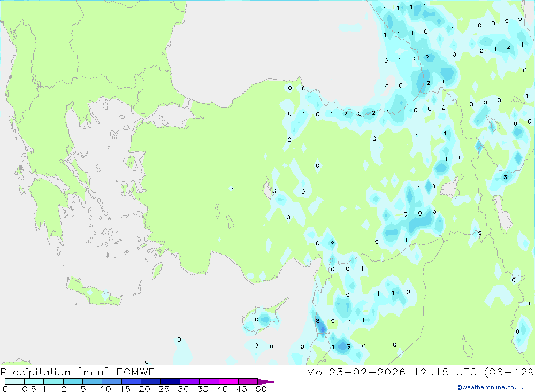Click the legend label '45'
Image resolution: width=535 pixels, height=392 pixels.
pos(242,389)
